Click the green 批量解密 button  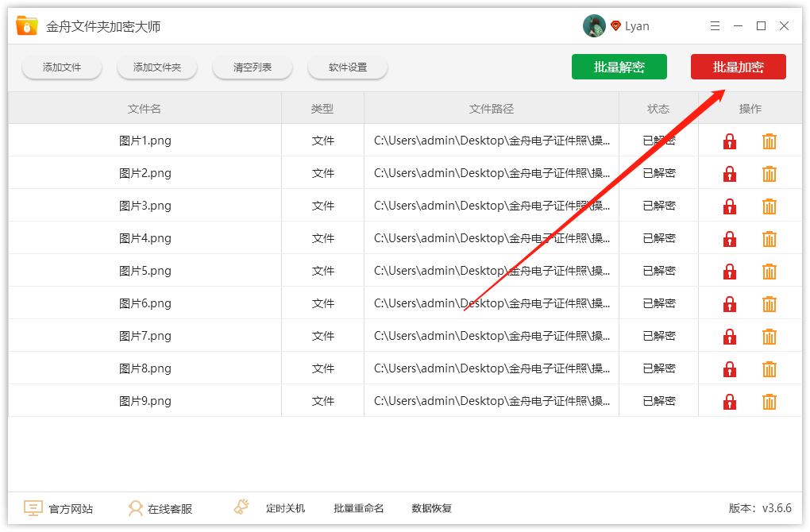click(x=619, y=67)
